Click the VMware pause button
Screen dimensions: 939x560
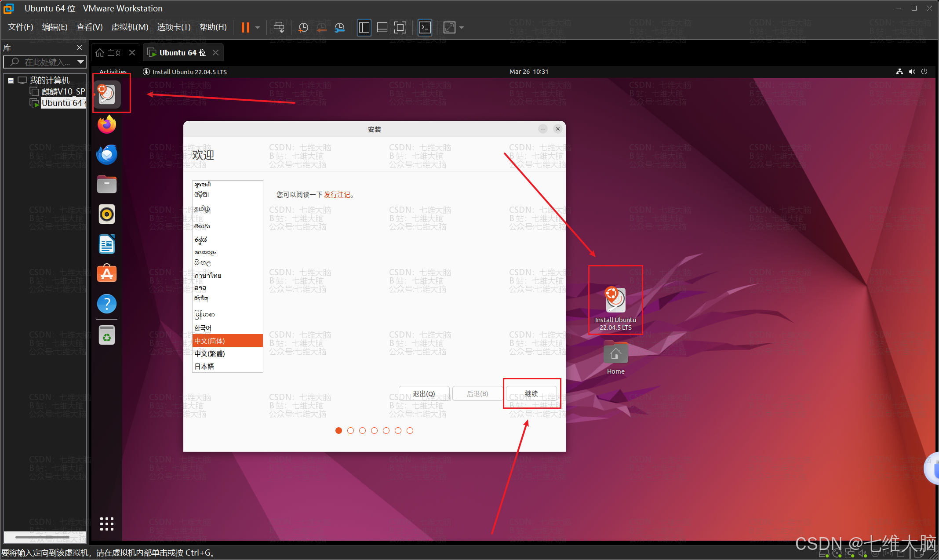tap(245, 28)
